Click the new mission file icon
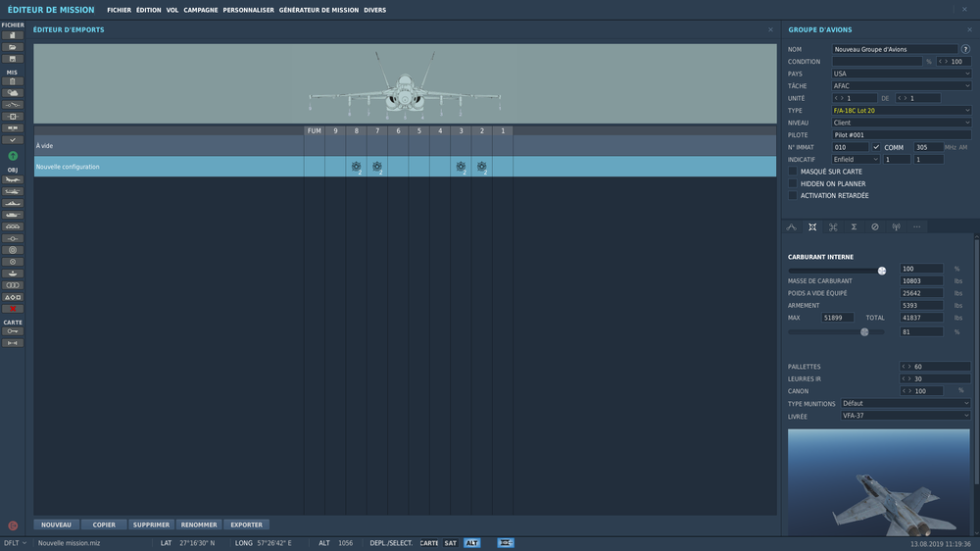 click(x=13, y=35)
